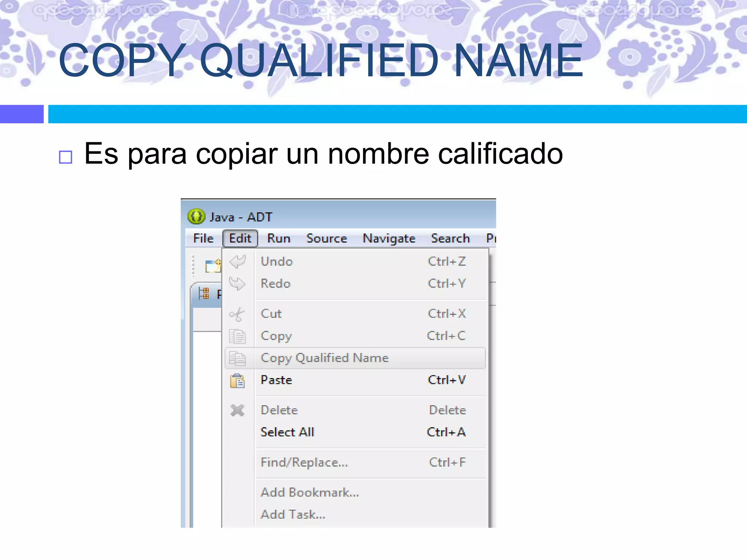This screenshot has width=747, height=560.
Task: Click the Package Explorer tab icon
Action: pyautogui.click(x=204, y=293)
